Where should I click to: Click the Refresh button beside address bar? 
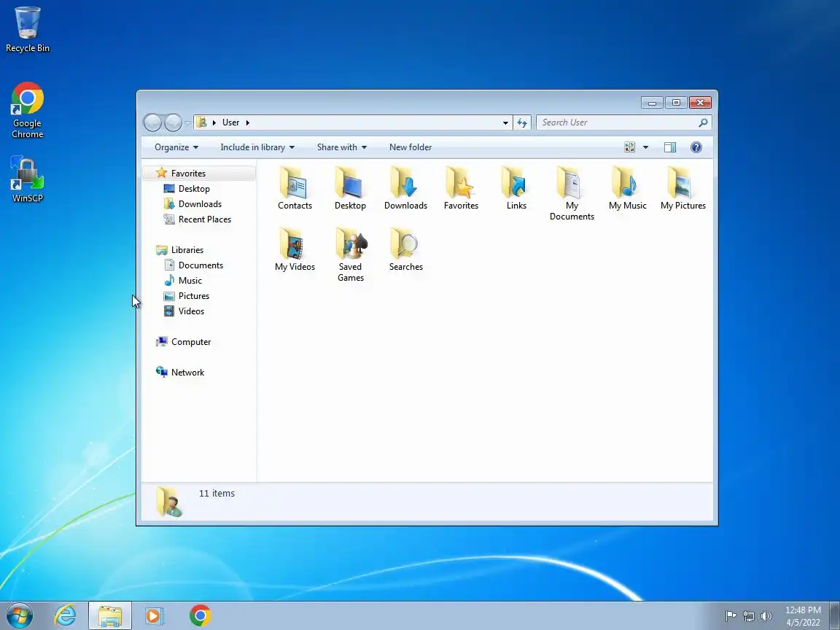[522, 122]
